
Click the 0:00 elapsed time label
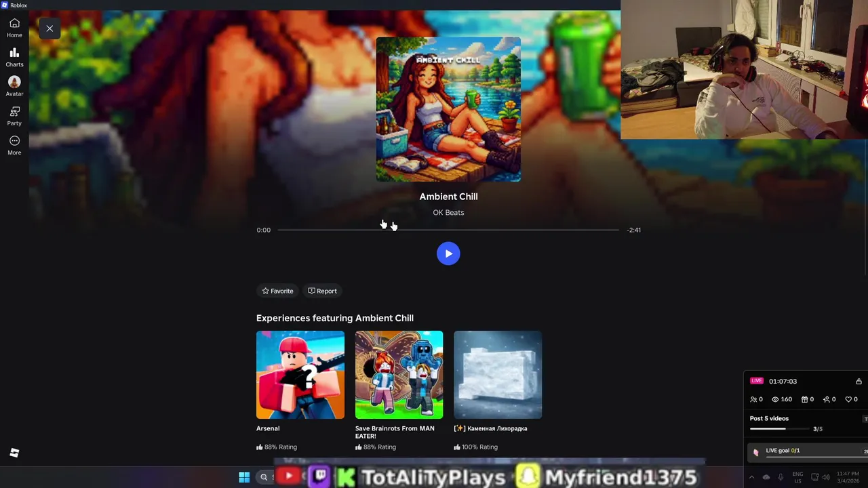[x=264, y=230]
